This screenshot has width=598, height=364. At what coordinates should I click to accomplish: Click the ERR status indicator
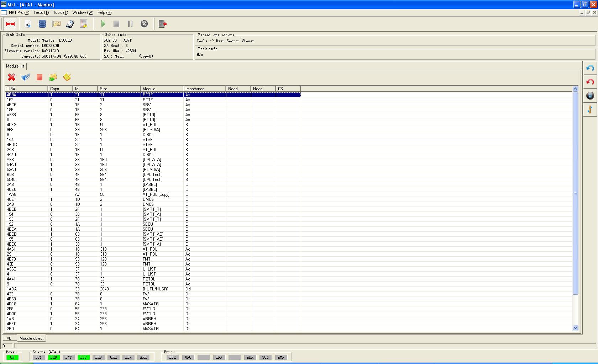[x=143, y=357]
